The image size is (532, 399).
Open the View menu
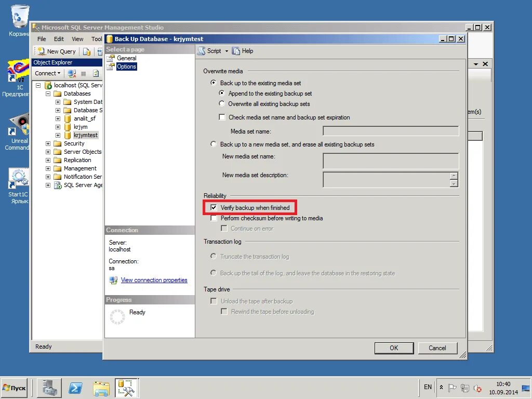point(77,39)
